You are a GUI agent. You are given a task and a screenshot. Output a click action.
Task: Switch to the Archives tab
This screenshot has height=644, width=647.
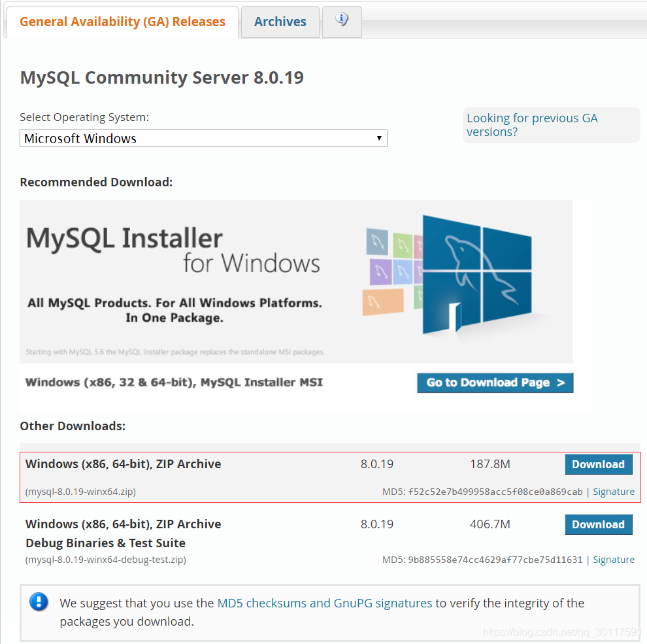[x=280, y=22]
